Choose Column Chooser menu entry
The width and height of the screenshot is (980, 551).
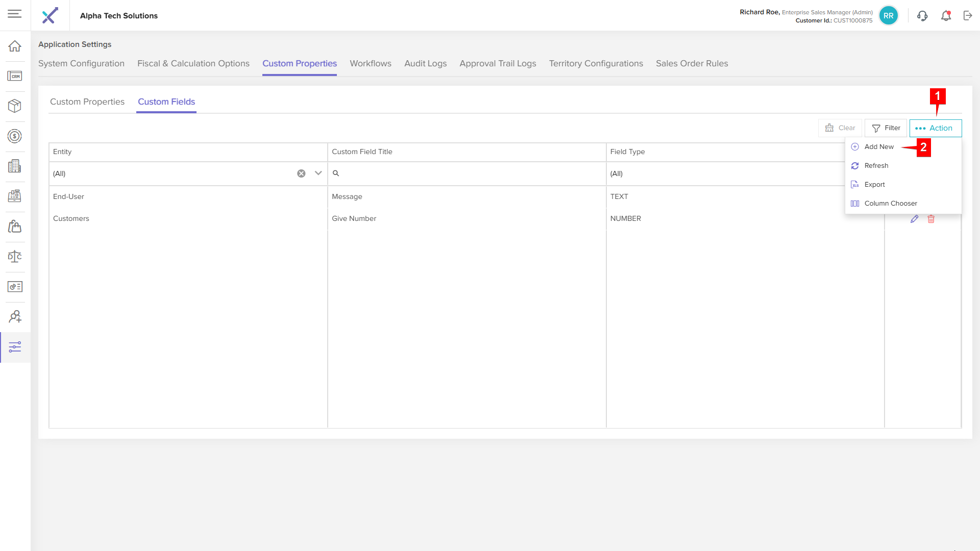[890, 204]
